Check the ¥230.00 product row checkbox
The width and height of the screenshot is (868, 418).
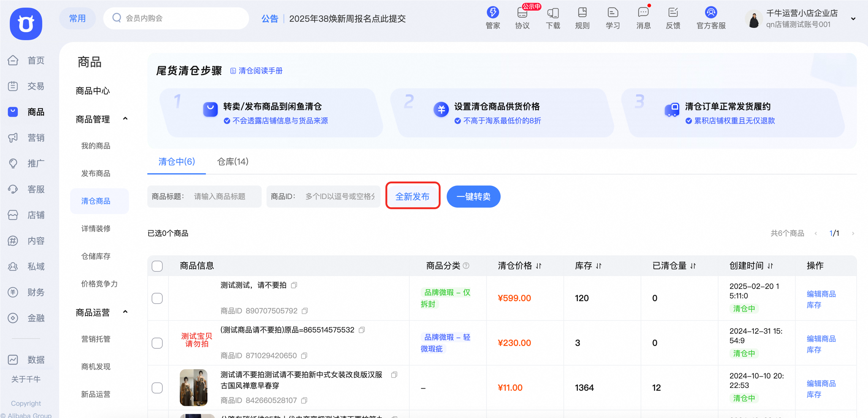(157, 343)
